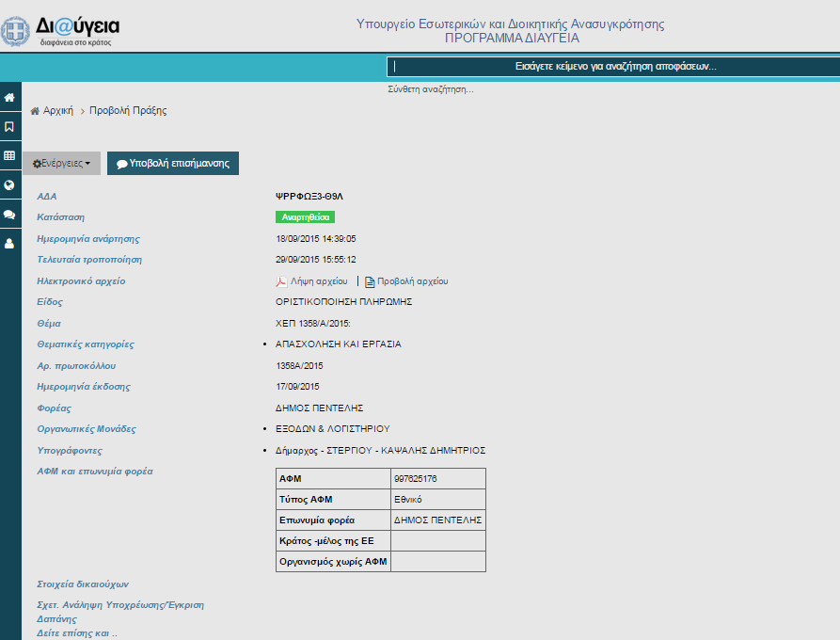
Task: Click the PDF icon beside Λήψη αρχείου
Action: point(280,281)
